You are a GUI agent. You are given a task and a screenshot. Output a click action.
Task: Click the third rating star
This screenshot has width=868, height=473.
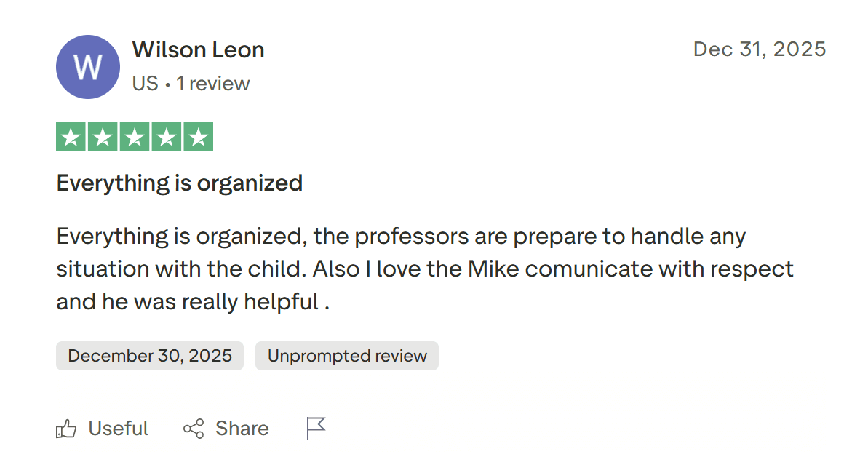coord(135,137)
